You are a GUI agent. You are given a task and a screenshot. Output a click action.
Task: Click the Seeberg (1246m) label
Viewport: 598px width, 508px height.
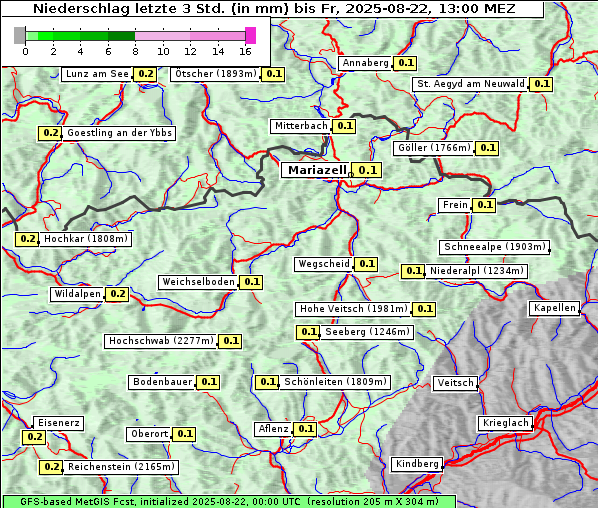(367, 332)
